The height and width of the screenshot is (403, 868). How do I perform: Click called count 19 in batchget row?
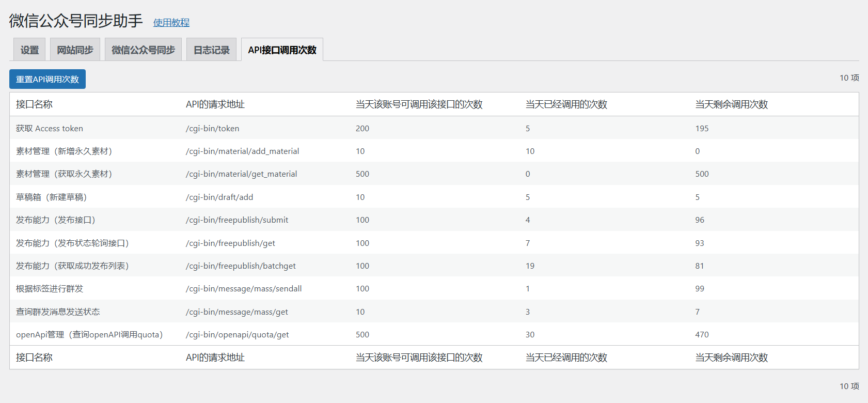(530, 266)
